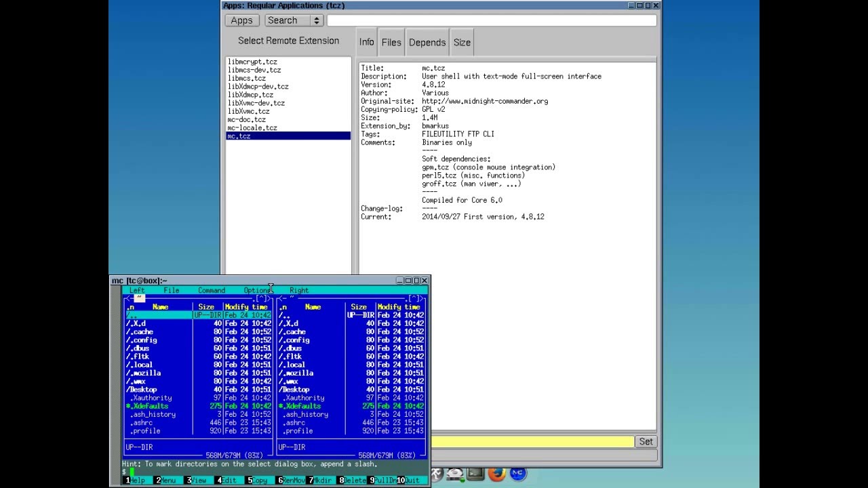Select .Xauthority in the right mc panel

point(351,398)
